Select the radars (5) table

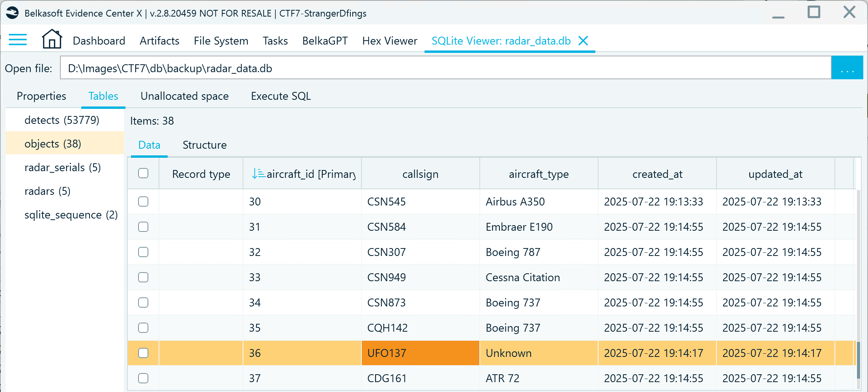[x=65, y=191]
